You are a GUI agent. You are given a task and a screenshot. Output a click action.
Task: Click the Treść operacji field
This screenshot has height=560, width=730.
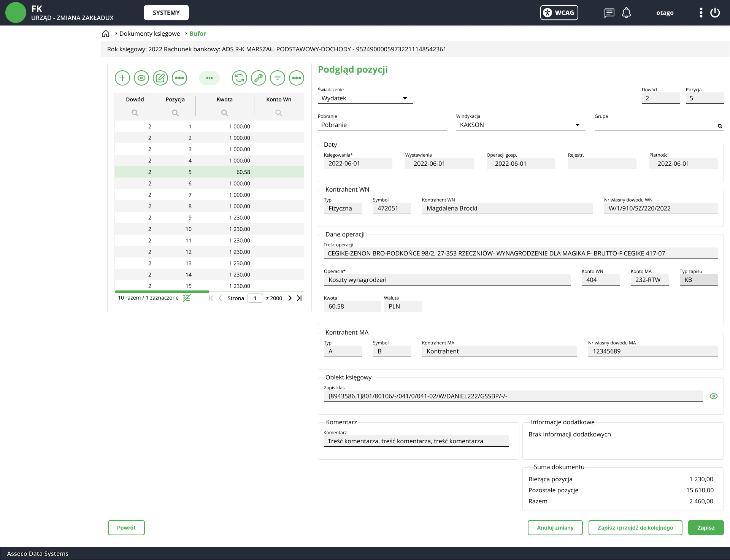[521, 253]
